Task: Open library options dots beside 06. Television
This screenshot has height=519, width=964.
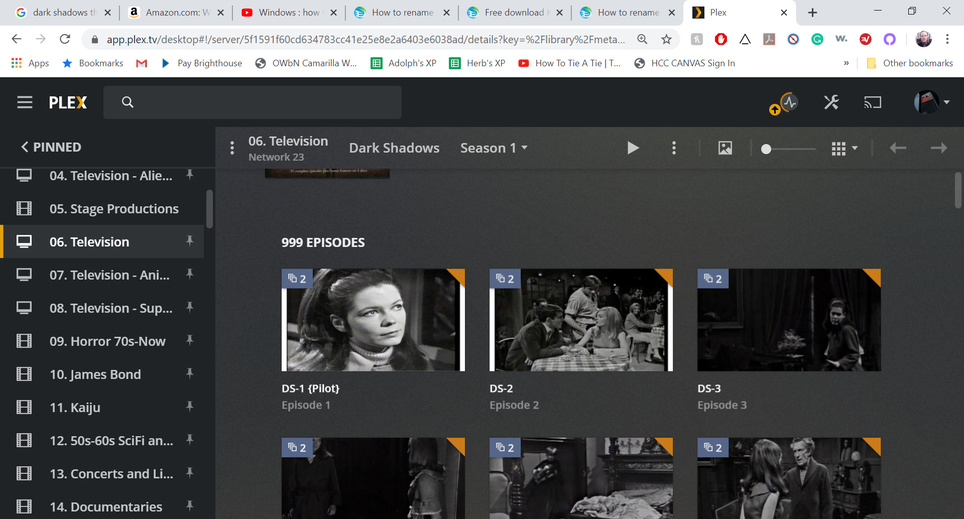Action: tap(232, 148)
